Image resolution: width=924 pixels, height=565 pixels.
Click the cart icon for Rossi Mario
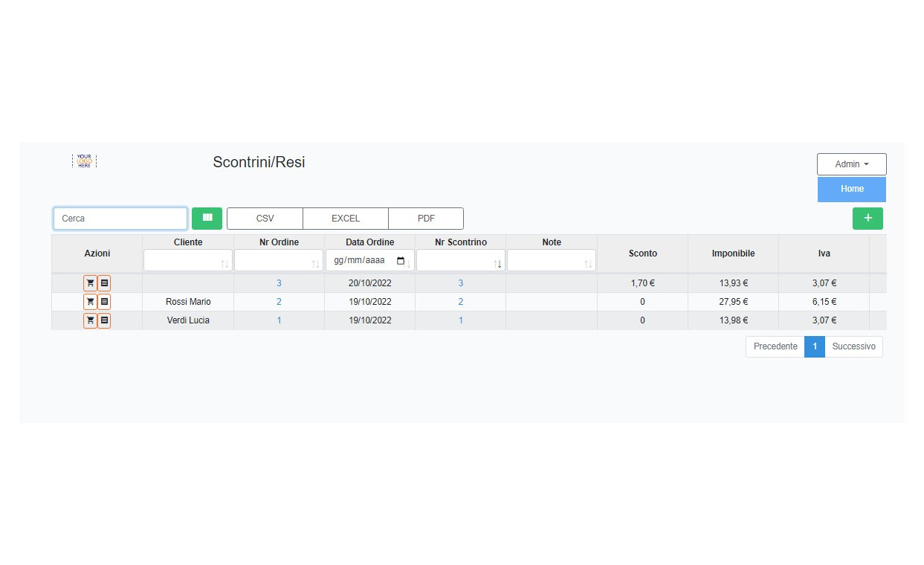(90, 302)
